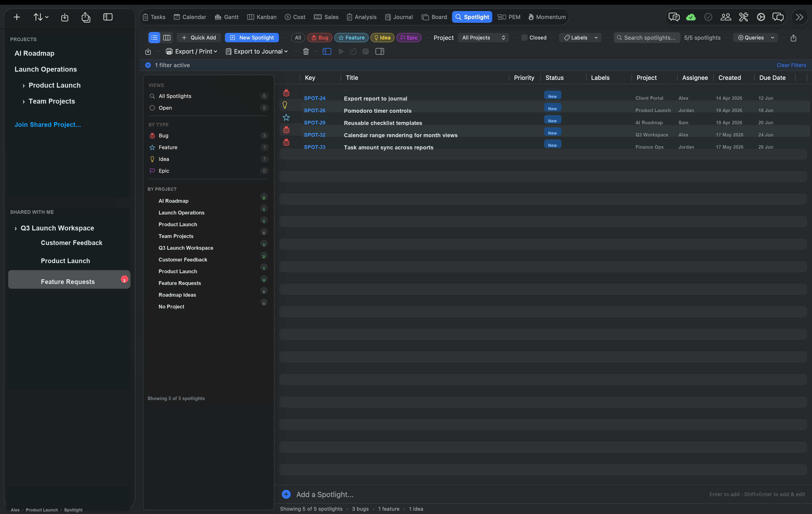This screenshot has width=812, height=514.
Task: Open the Queries dropdown
Action: click(x=755, y=38)
